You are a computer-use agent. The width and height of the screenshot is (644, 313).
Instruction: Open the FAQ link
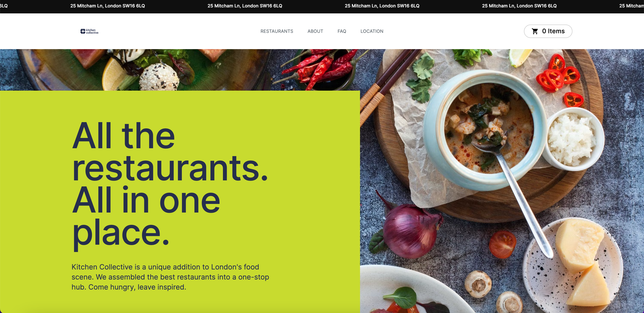tap(342, 31)
